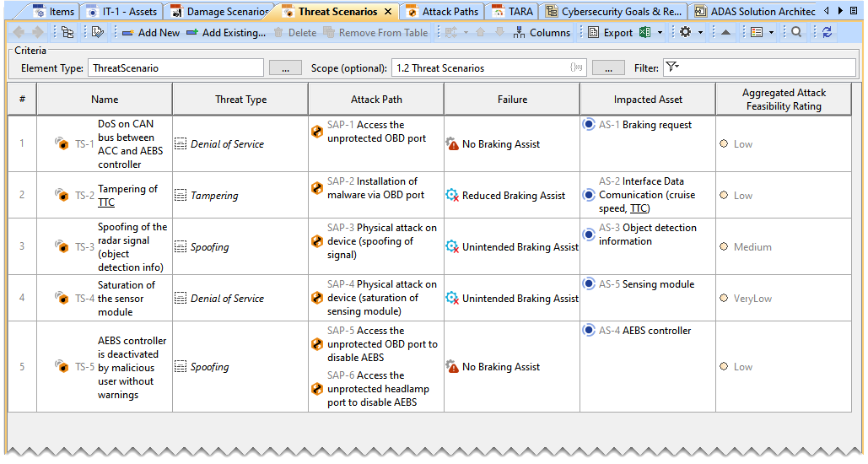Click the No Braking Assist warning icon in row 1
This screenshot has width=868, height=464.
click(452, 144)
